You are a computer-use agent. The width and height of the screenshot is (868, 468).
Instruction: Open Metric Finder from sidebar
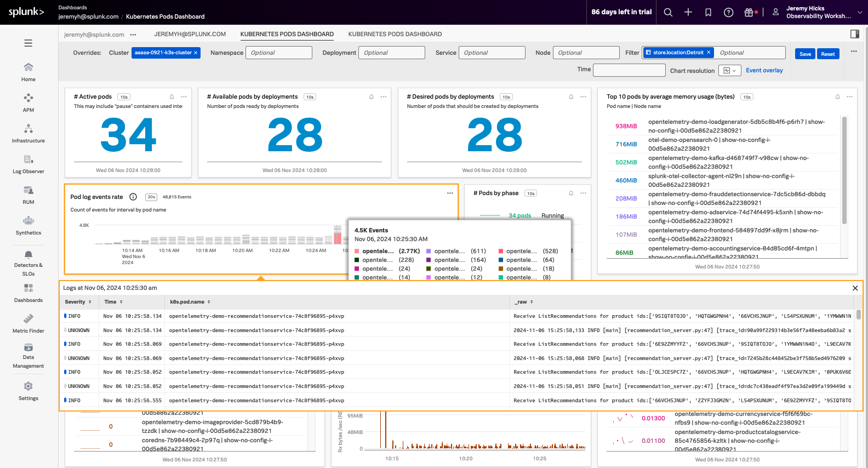(28, 323)
